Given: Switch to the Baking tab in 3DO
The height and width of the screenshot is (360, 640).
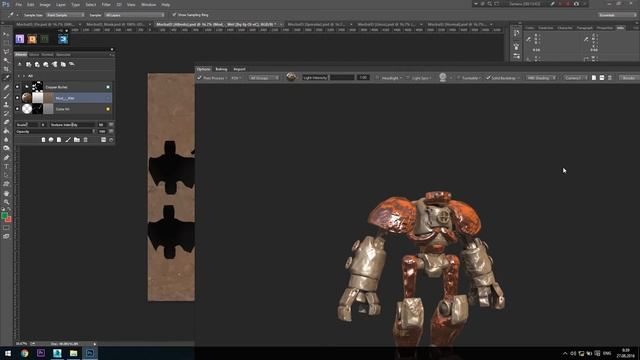Looking at the screenshot, I should click(x=221, y=69).
